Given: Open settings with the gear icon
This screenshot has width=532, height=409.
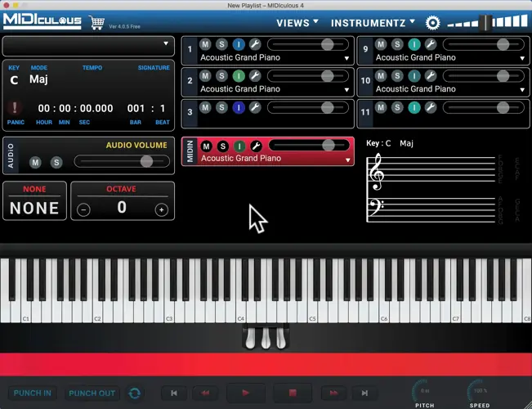Looking at the screenshot, I should [x=432, y=23].
